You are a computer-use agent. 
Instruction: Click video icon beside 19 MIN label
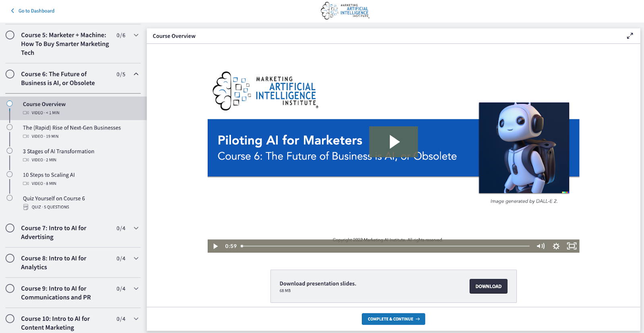pyautogui.click(x=26, y=136)
